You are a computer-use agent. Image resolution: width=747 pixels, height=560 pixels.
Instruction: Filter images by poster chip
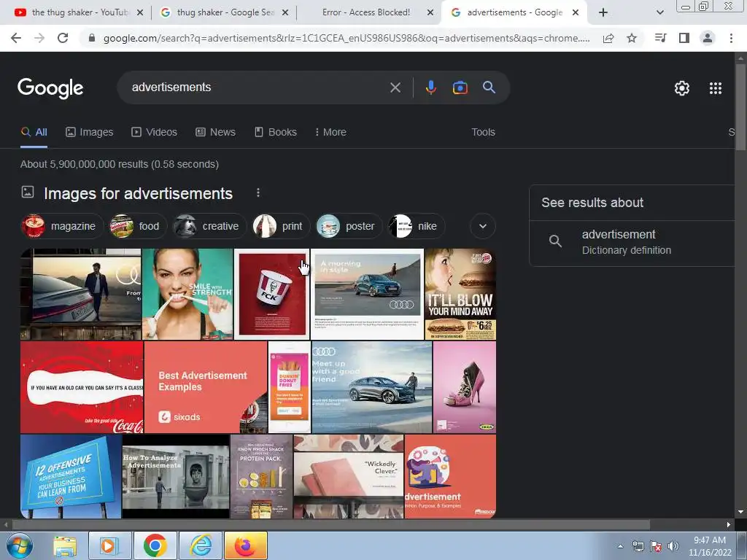click(349, 226)
